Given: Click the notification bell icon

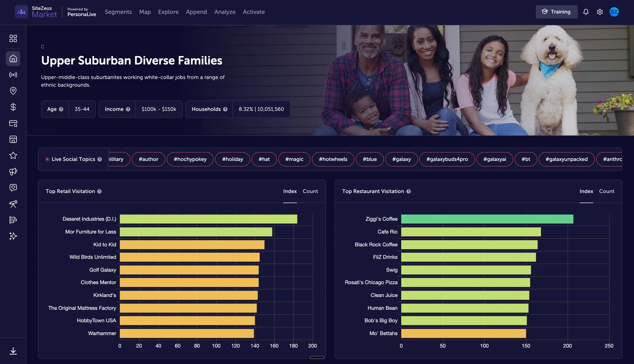Looking at the screenshot, I should pos(586,12).
